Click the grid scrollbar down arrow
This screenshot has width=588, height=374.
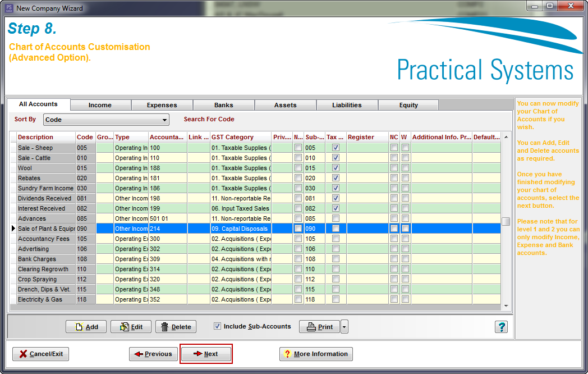pos(506,306)
